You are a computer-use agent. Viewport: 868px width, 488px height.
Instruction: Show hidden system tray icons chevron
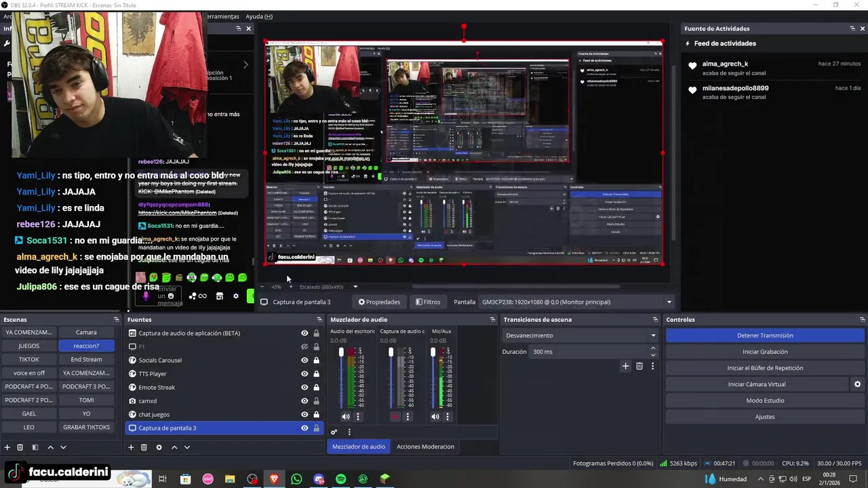click(x=761, y=479)
